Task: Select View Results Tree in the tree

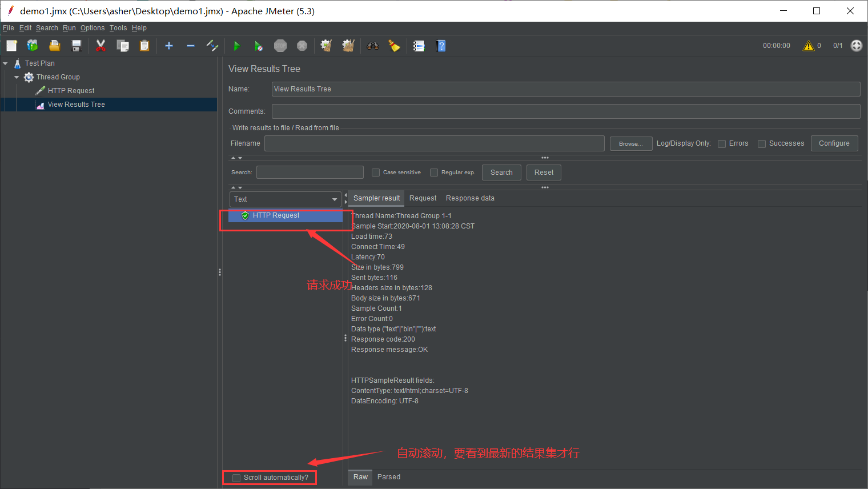Action: [76, 105]
